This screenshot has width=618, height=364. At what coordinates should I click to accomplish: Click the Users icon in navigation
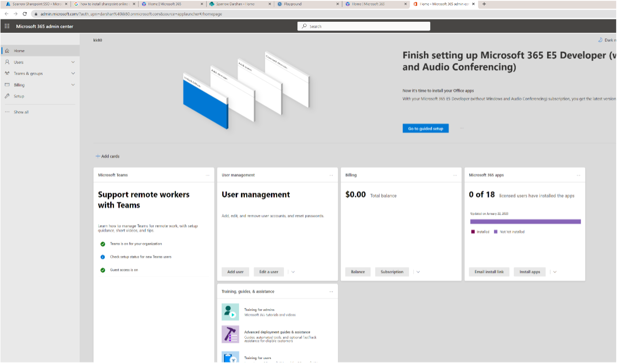click(7, 62)
